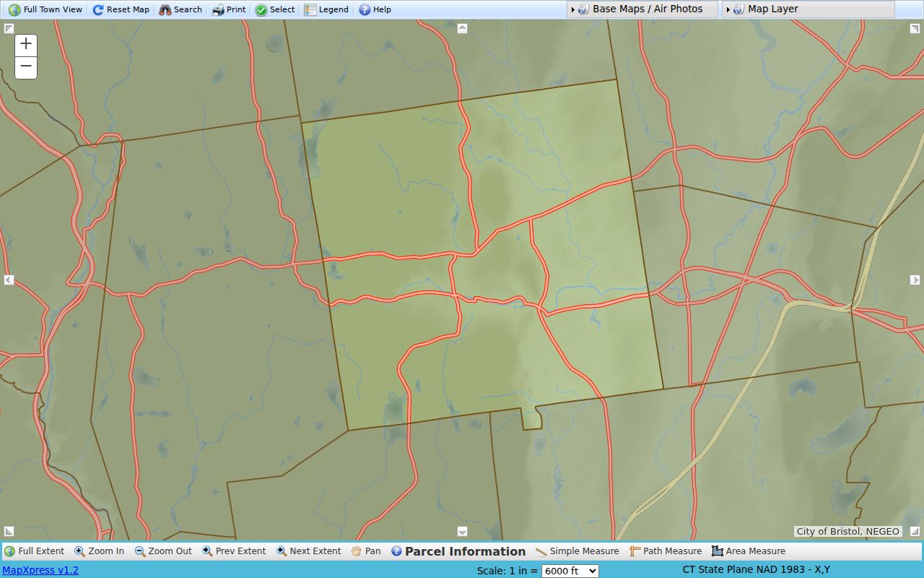Click the Full Extent globe icon
924x578 pixels.
click(9, 551)
